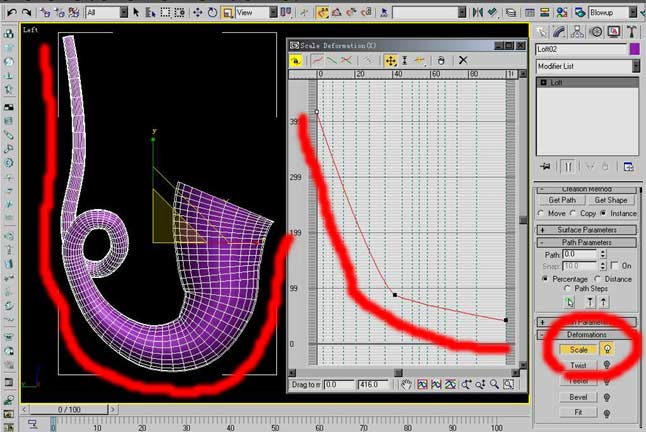Pick the Rectangular Selection Region tool
Screen dimensions: 646x432
165,13
